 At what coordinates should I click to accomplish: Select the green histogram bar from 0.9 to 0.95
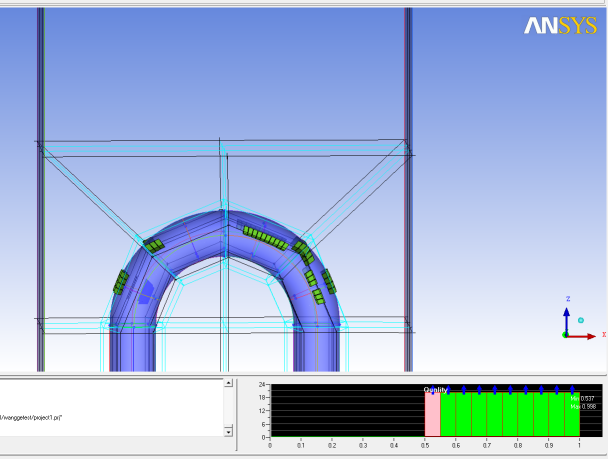tap(557, 414)
